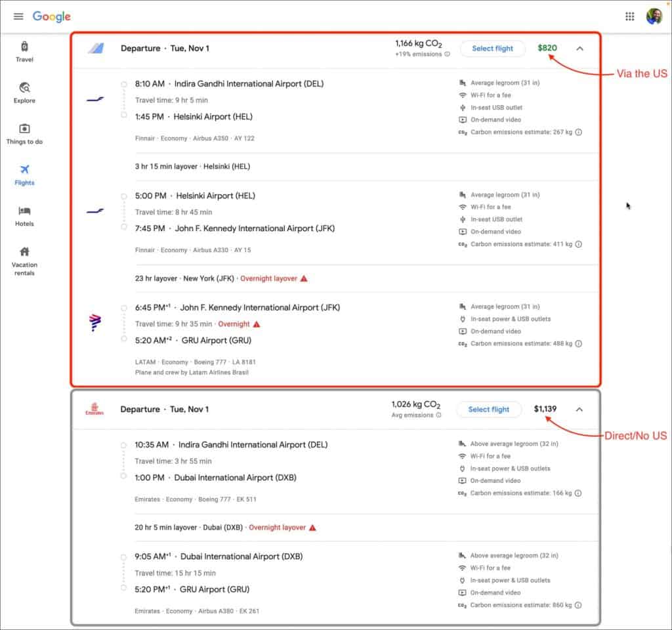Screen dimensions: 672x630
Task: Collapse the $820 flight details chevron
Action: (x=579, y=49)
